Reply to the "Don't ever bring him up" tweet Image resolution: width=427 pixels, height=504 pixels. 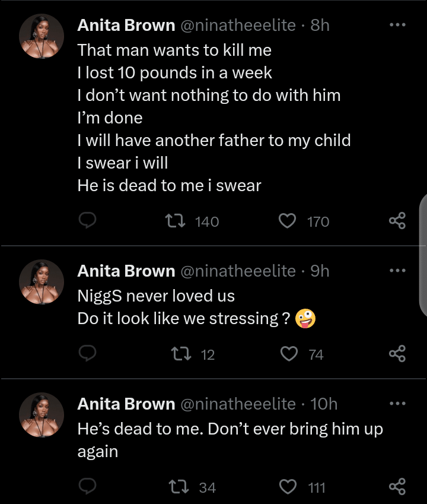(x=88, y=487)
